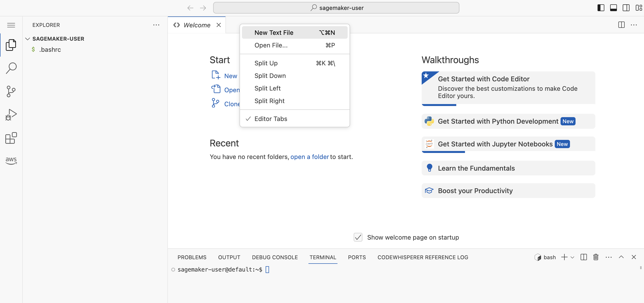Toggle the primary side bar

(x=600, y=8)
